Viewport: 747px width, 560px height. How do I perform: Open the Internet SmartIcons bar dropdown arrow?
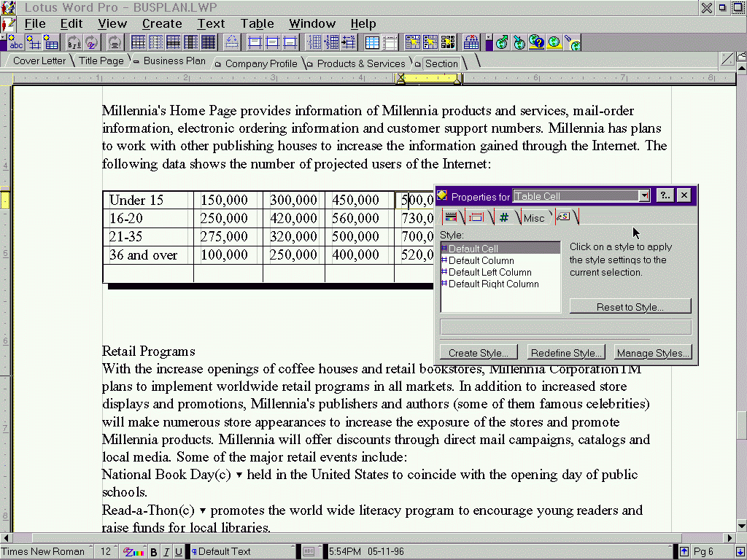click(489, 37)
